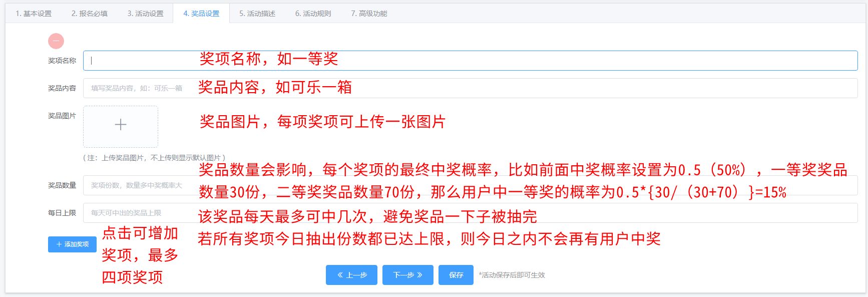The width and height of the screenshot is (868, 297).
Task: Click the 奖品数量 field label
Action: (x=62, y=185)
